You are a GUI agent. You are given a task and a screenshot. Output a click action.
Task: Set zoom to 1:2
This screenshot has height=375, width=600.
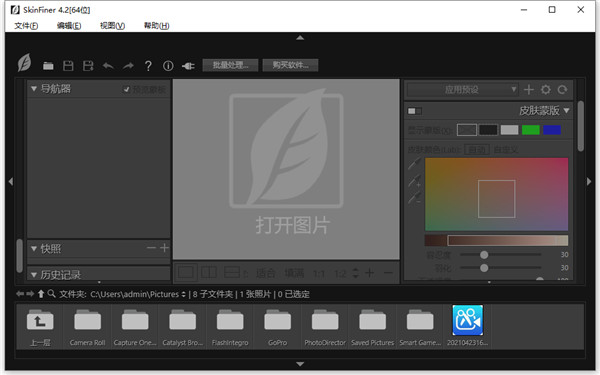(340, 274)
